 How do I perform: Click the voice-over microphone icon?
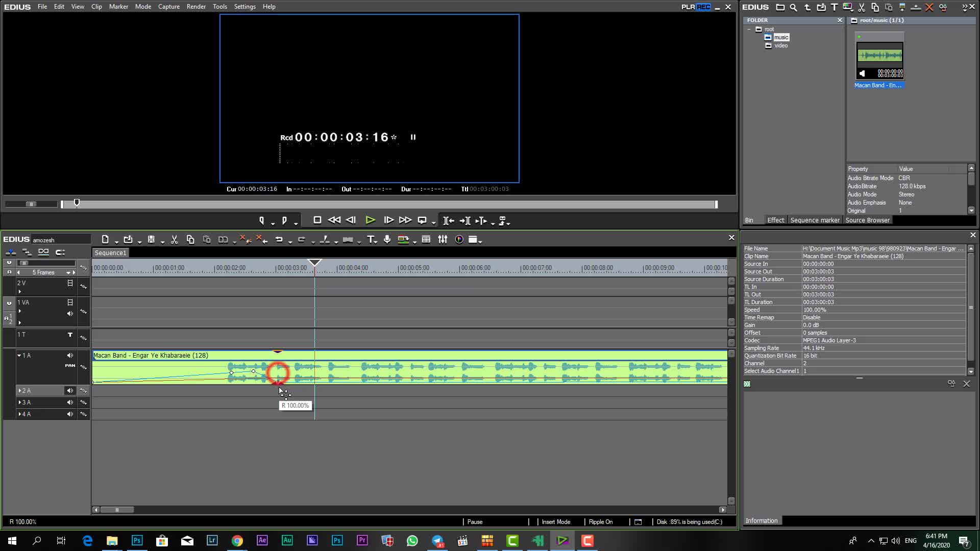(x=387, y=240)
